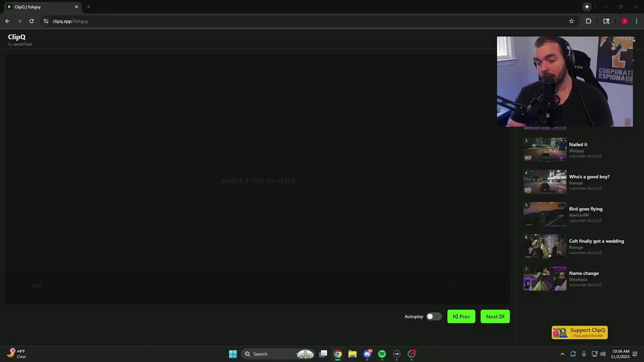644x362 pixels.
Task: Open the clock showing 10:56 AM
Action: pos(620,354)
